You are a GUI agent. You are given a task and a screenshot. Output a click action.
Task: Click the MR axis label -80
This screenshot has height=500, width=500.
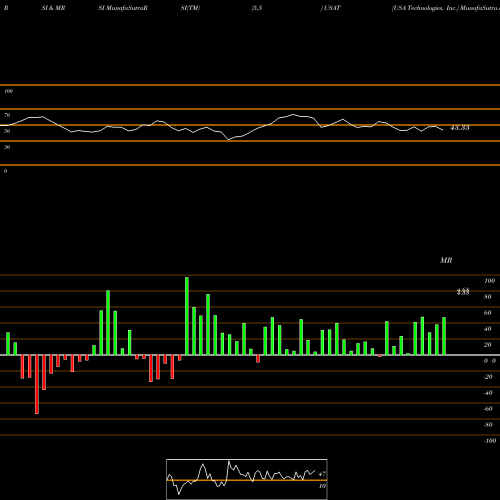click(x=488, y=425)
